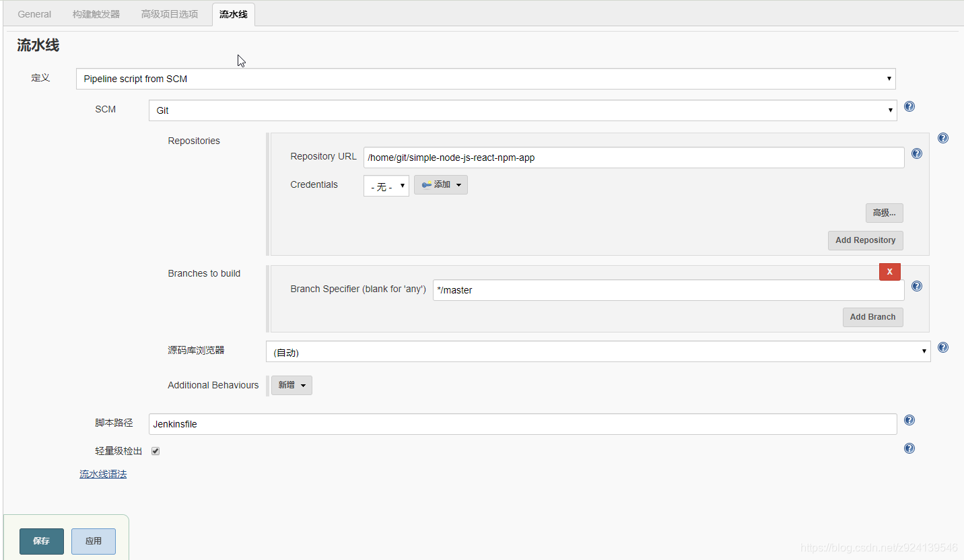The height and width of the screenshot is (560, 964).
Task: Open help for the SCM field
Action: [909, 106]
